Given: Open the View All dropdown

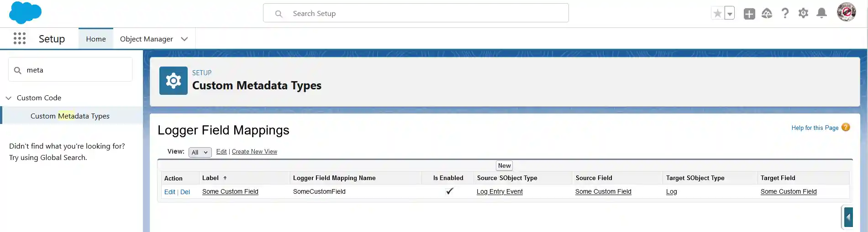Looking at the screenshot, I should point(200,152).
